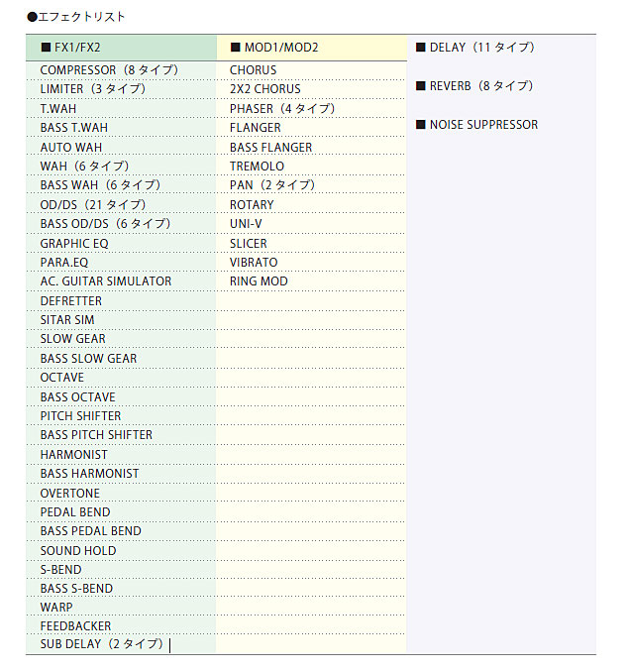Click the OD/DS (21 タイプ) row
The image size is (628, 672).
click(x=93, y=204)
